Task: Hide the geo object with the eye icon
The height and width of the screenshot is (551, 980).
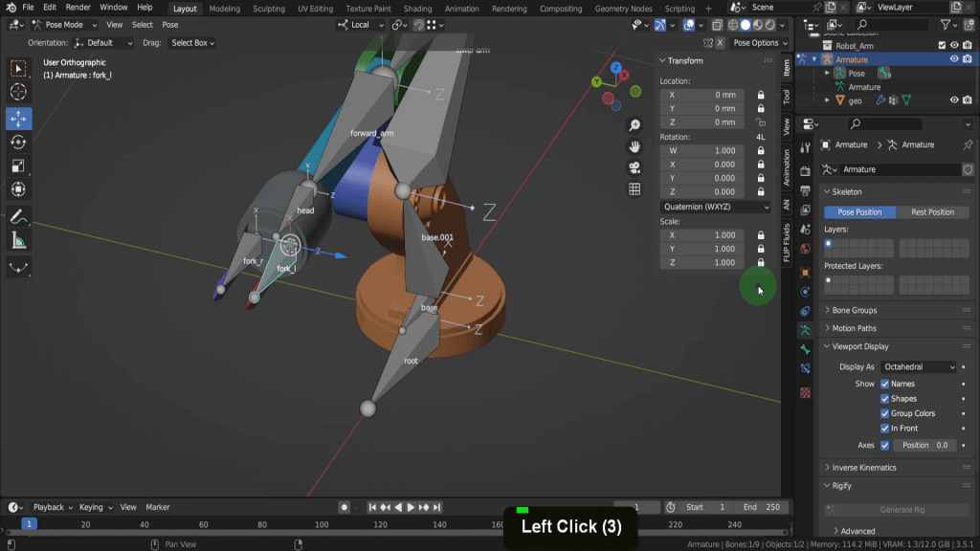Action: [x=953, y=100]
